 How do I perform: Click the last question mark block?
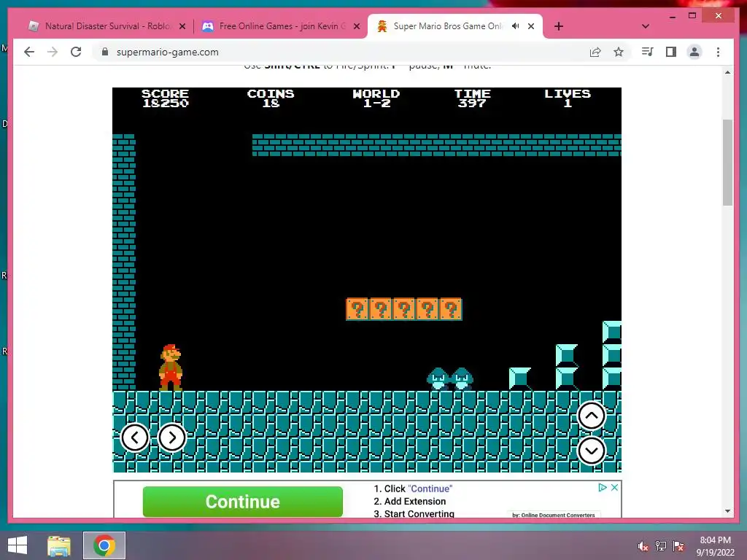(451, 309)
